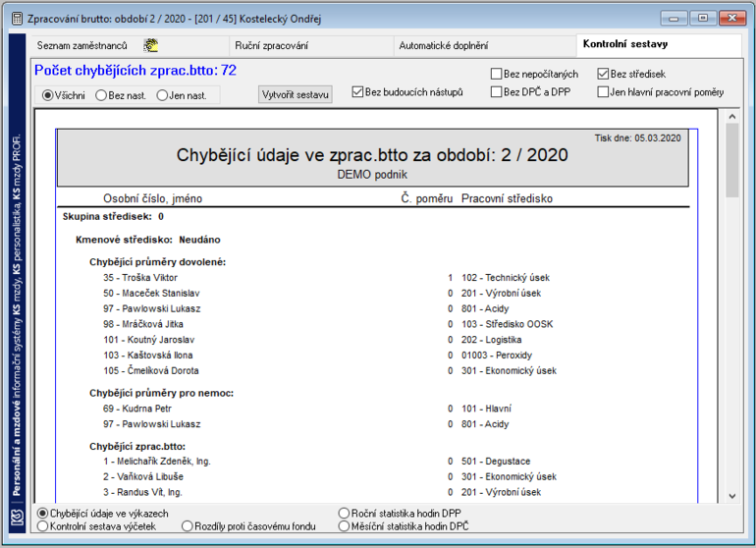Click the DEMO podnik subtitle
This screenshot has width=756, height=548.
click(x=372, y=175)
